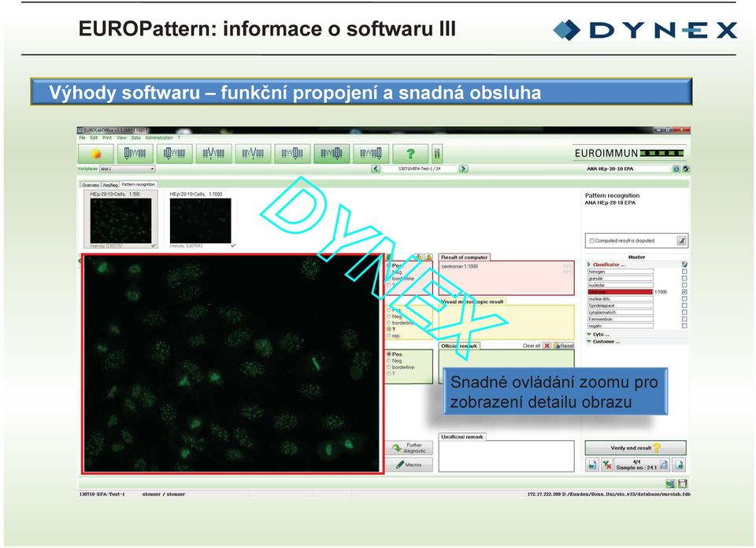Click the sun icon toolbar button

click(96, 154)
